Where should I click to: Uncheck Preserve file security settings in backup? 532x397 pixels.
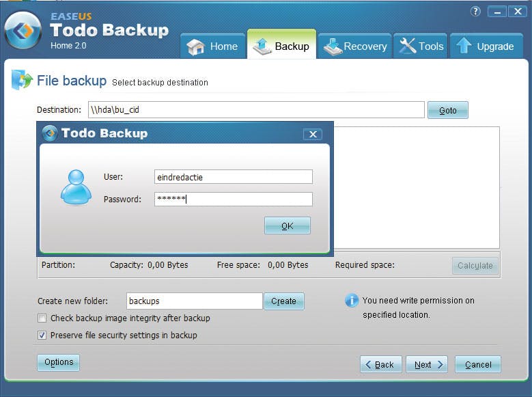click(42, 336)
